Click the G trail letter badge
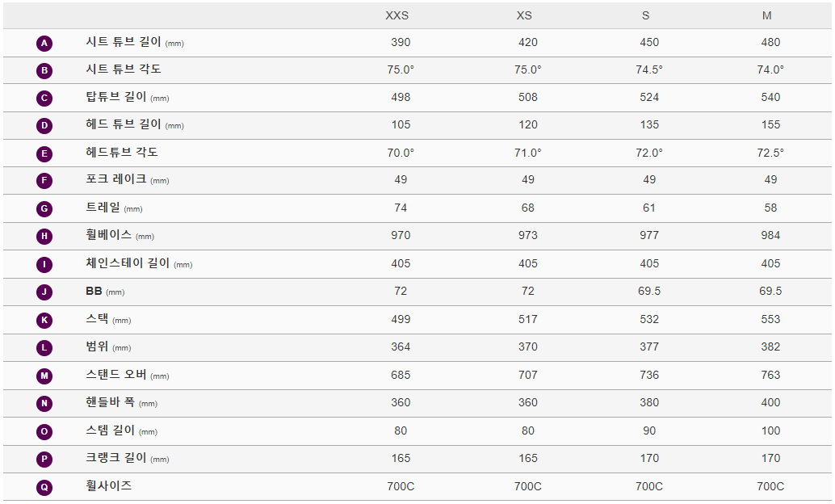 click(x=44, y=209)
